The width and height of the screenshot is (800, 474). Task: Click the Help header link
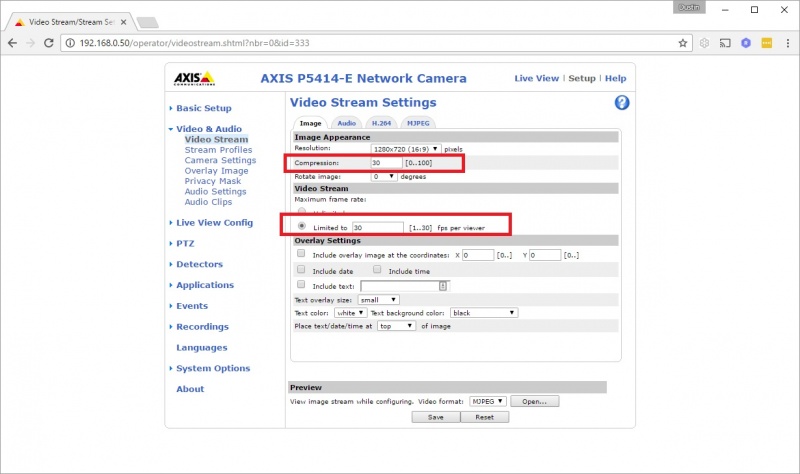(615, 78)
